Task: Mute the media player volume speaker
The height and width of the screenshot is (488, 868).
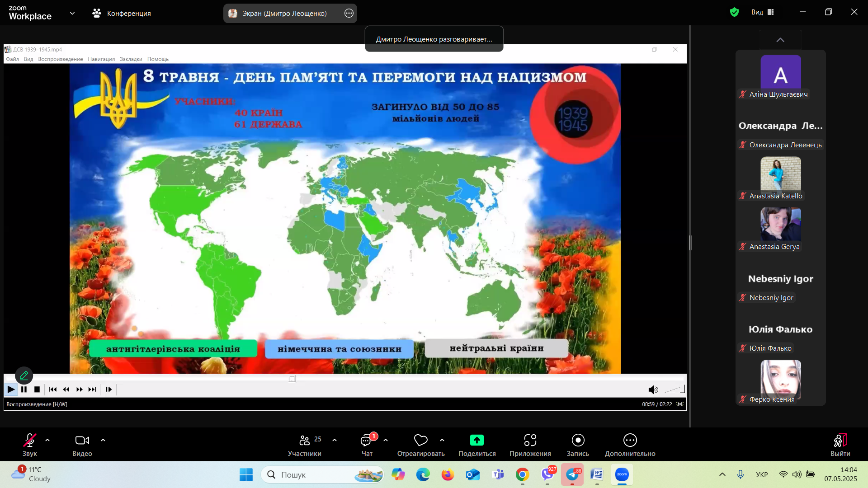Action: click(653, 389)
